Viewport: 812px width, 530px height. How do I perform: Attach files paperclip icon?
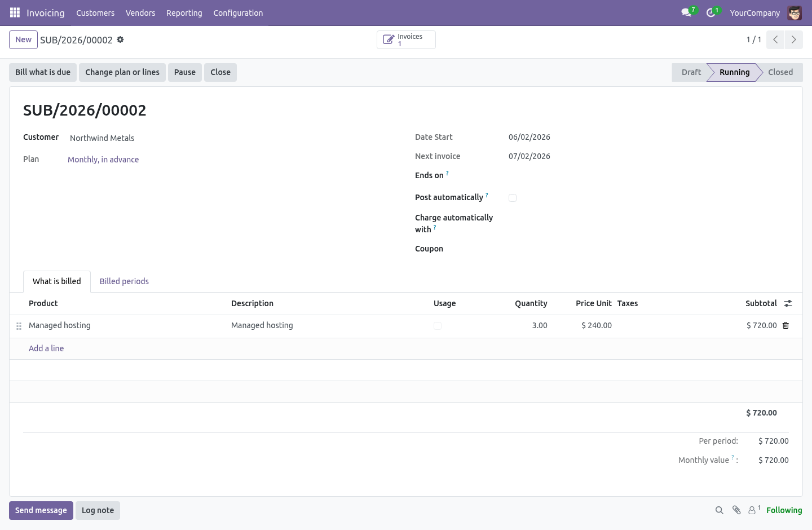pyautogui.click(x=736, y=510)
